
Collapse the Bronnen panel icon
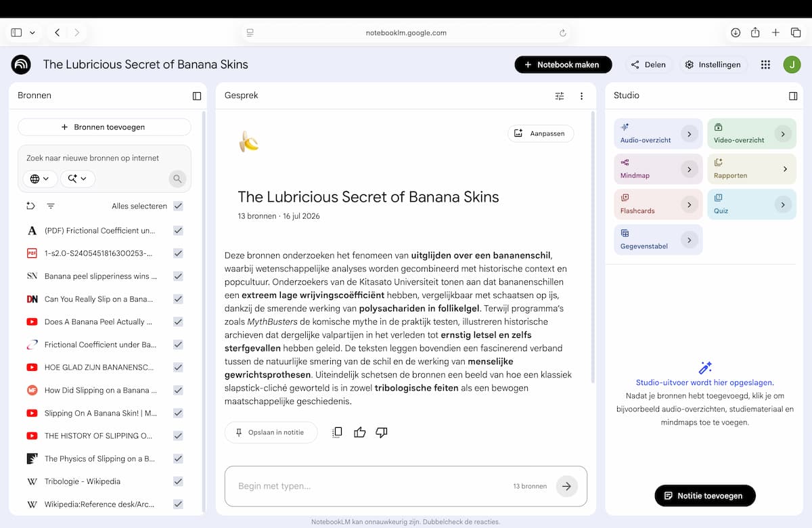(197, 96)
